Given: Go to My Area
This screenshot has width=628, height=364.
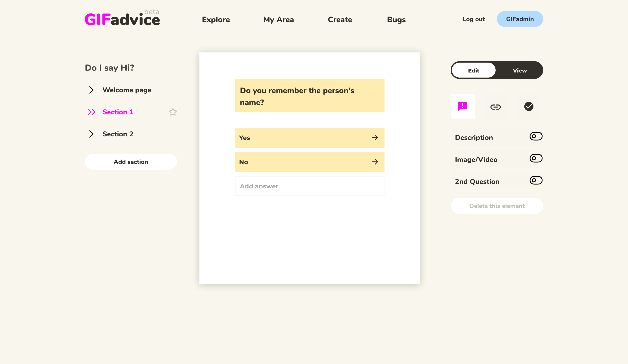Looking at the screenshot, I should (279, 19).
